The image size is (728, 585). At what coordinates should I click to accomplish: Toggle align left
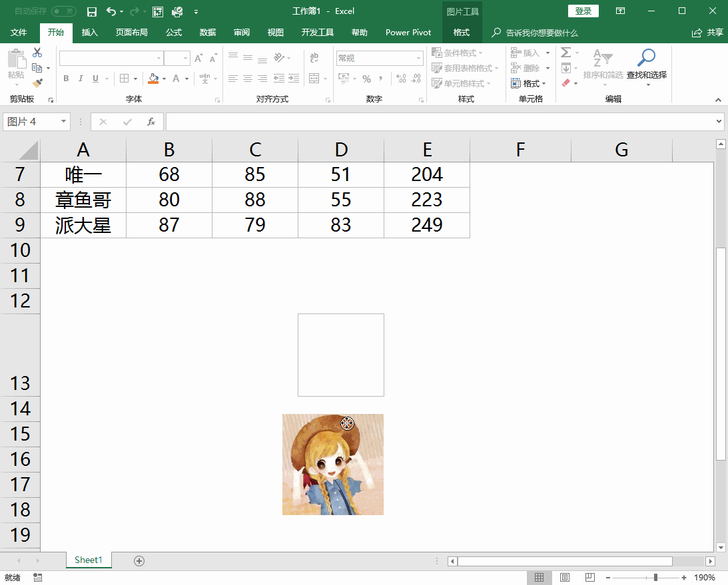pos(233,79)
